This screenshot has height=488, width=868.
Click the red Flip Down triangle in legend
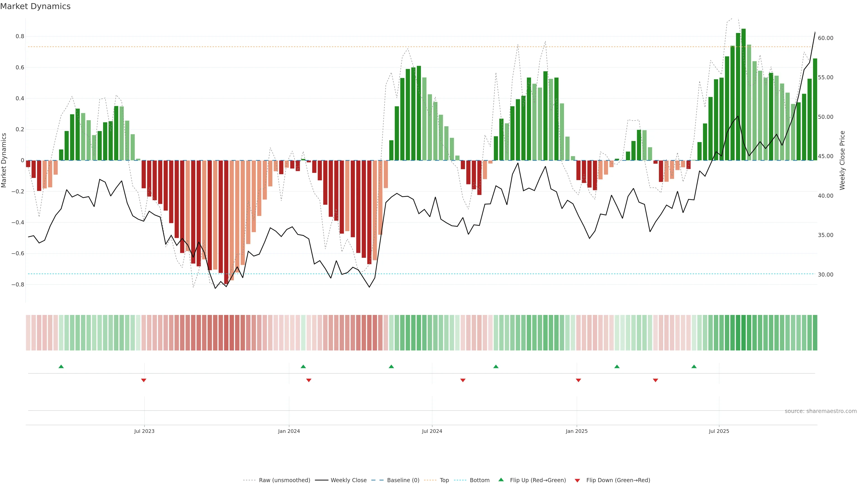pos(577,480)
